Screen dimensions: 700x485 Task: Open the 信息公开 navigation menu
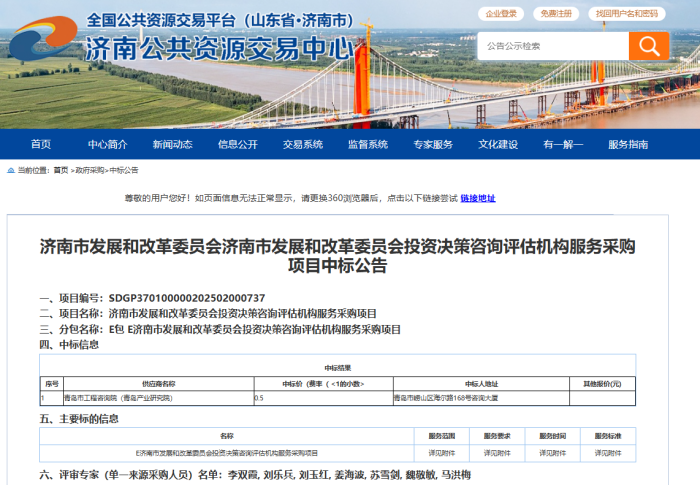tap(238, 144)
